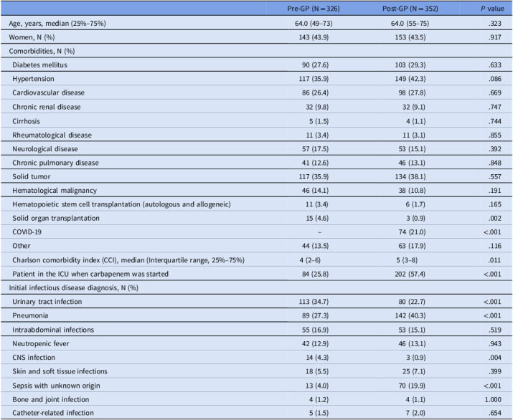Click the Pre-GP (N = 326) column header
This screenshot has width=513, height=420.
tap(314, 9)
